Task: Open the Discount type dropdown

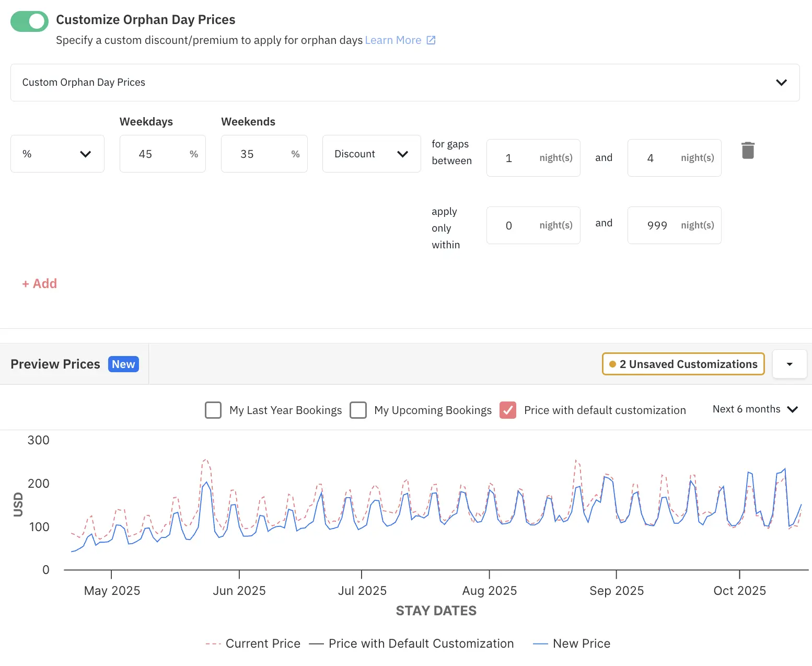Action: (372, 154)
